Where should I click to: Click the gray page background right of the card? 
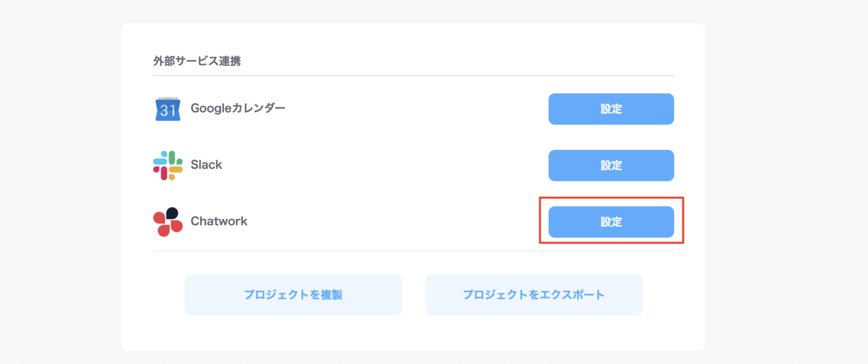click(x=786, y=182)
